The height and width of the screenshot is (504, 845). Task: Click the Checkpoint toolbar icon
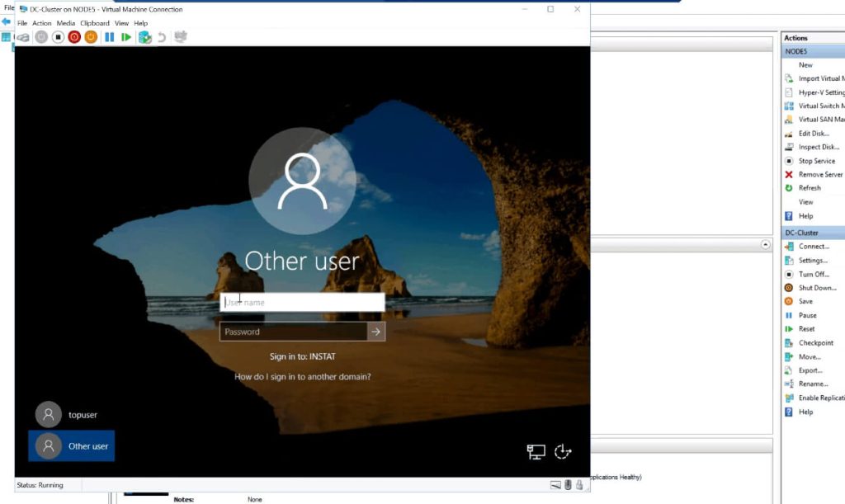point(145,37)
